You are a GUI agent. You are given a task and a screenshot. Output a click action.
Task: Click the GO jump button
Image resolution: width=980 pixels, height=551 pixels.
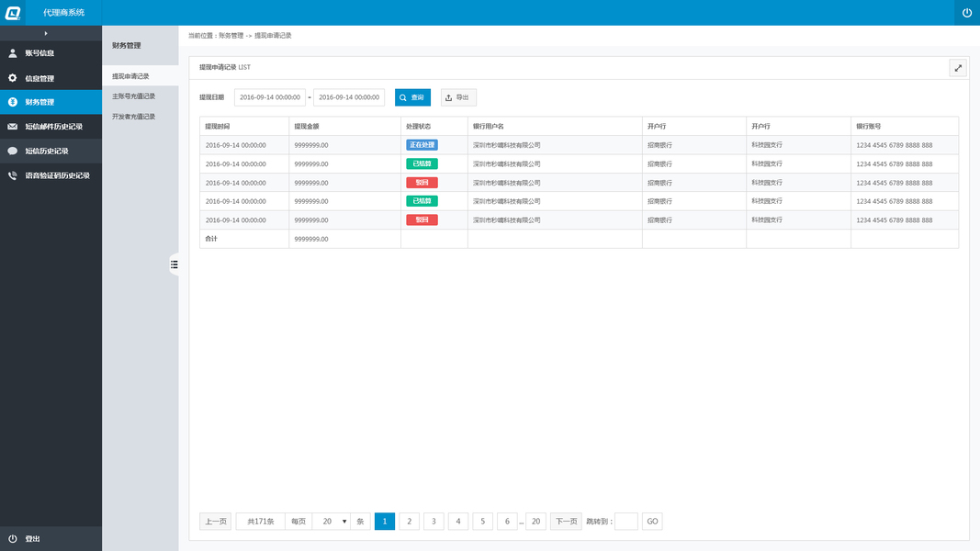[x=652, y=521]
